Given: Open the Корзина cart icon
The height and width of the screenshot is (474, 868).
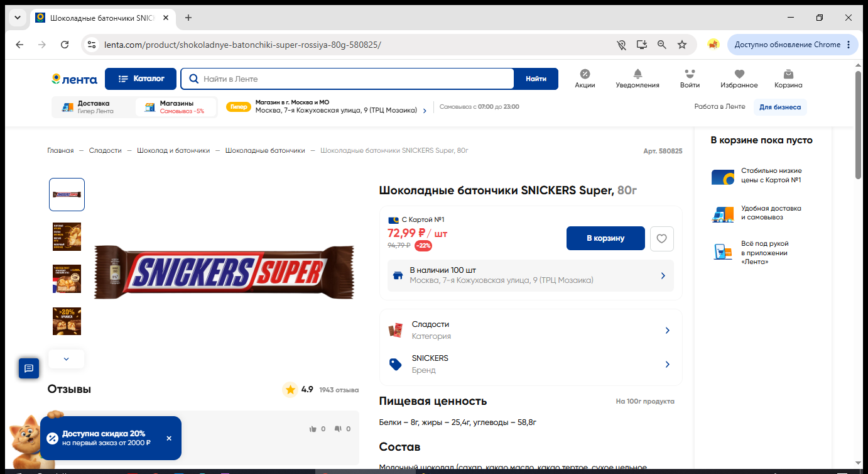Looking at the screenshot, I should pyautogui.click(x=788, y=79).
